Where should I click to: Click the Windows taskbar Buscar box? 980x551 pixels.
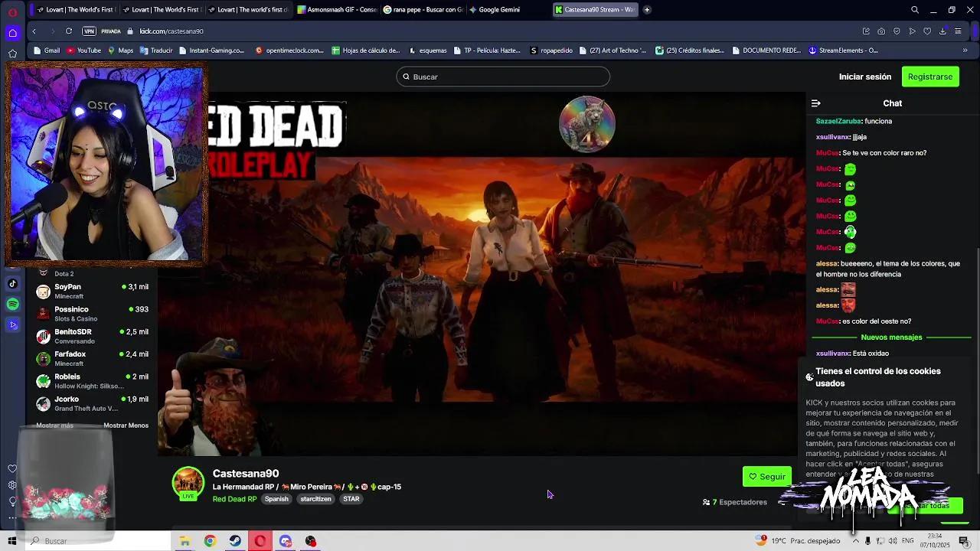coord(98,541)
